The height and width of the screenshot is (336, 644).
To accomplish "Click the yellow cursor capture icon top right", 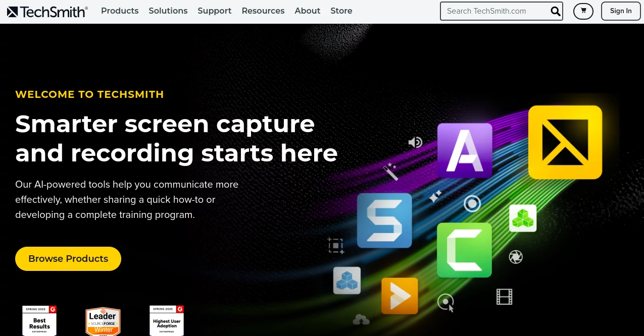I will (x=564, y=141).
